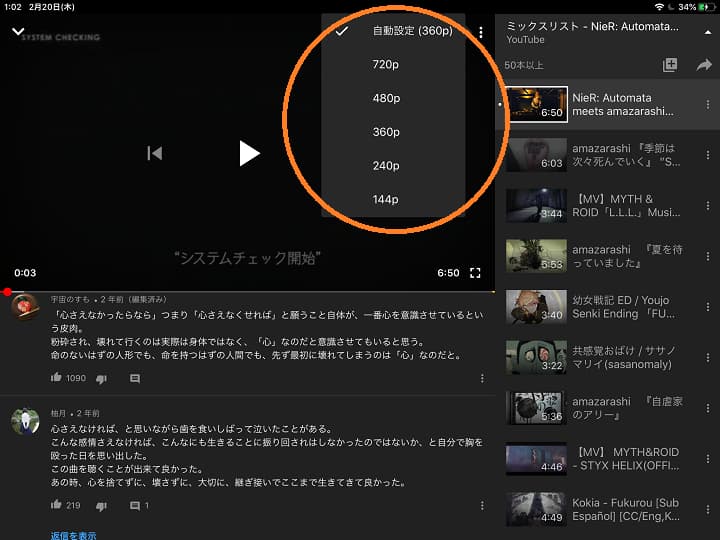Share the mix playlist
Screen dimensions: 720x540
click(x=704, y=65)
